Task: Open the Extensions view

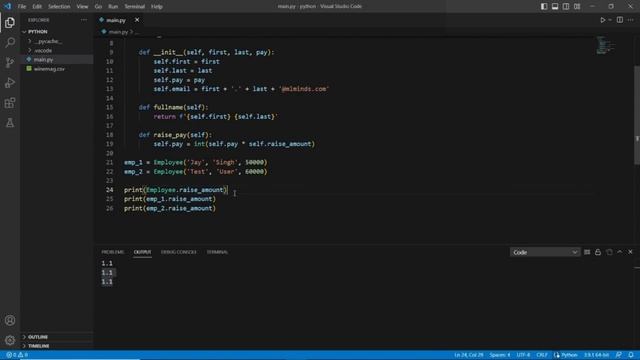Action: [10, 102]
